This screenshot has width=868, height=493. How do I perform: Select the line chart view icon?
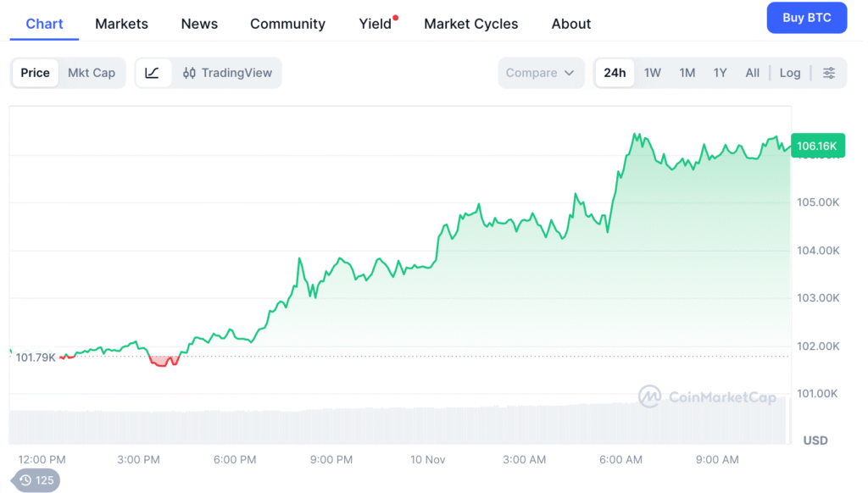click(x=153, y=73)
